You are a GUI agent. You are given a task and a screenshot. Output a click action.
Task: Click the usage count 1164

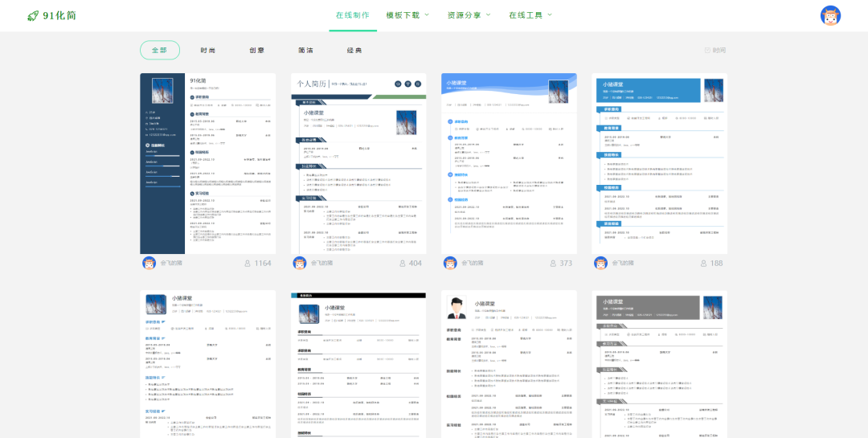(x=263, y=263)
